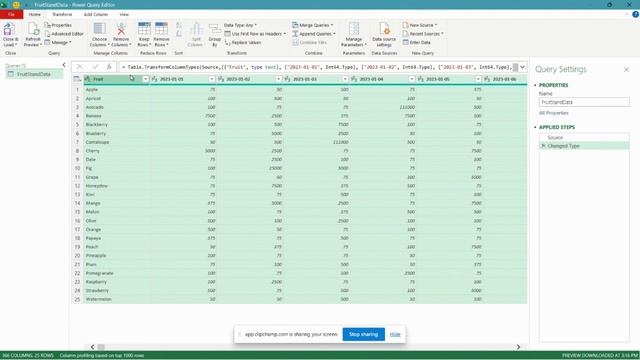Switch to the Add Column tab
Image resolution: width=640 pixels, height=360 pixels.
tap(96, 14)
